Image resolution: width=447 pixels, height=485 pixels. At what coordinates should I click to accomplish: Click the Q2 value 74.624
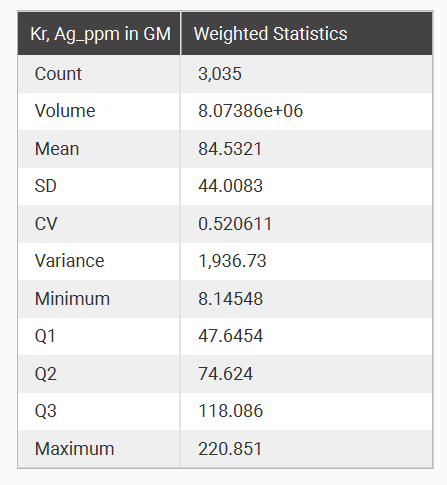tap(225, 374)
